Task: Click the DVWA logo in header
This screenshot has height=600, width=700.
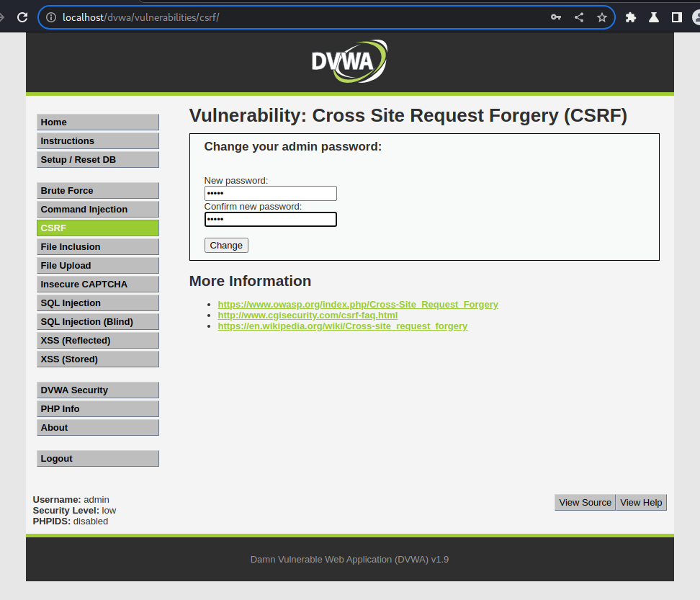Action: coord(349,61)
